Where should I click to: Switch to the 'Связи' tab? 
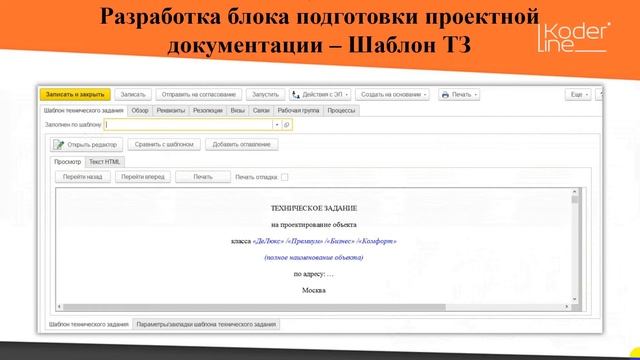[261, 111]
